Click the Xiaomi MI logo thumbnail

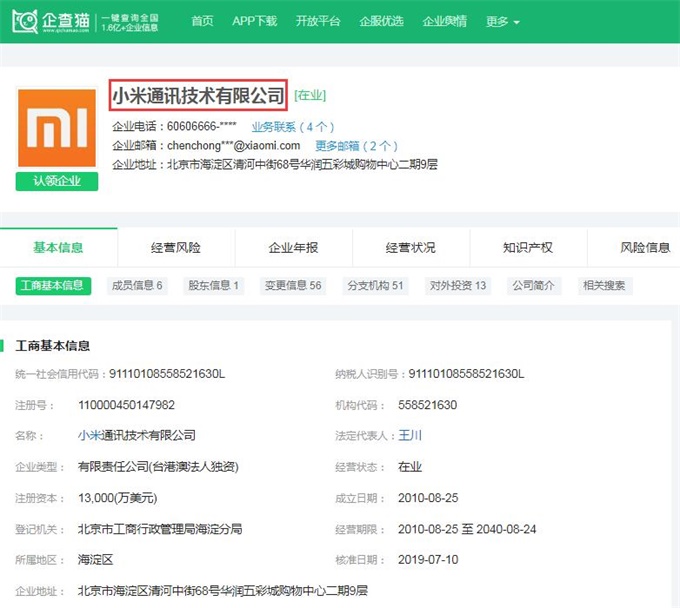[57, 126]
